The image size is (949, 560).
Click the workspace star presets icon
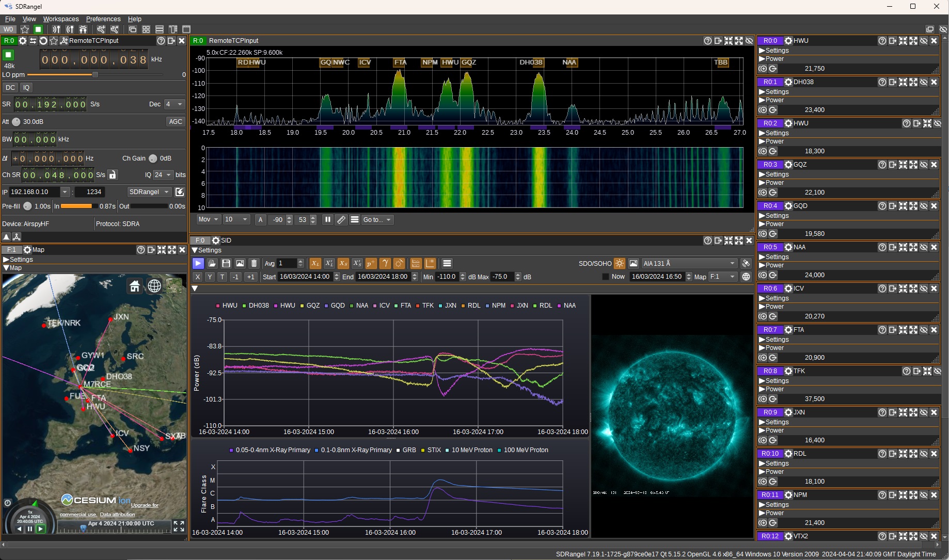tap(25, 29)
